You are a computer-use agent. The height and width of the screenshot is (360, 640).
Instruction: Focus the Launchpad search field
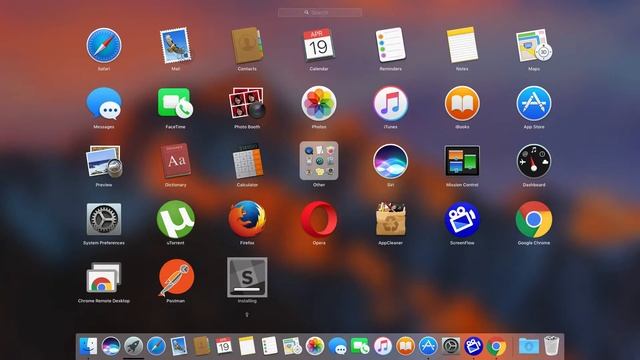(320, 13)
